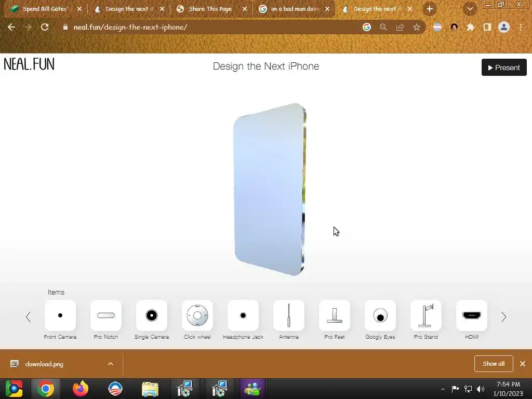Select the Single Camera item

pos(152,315)
